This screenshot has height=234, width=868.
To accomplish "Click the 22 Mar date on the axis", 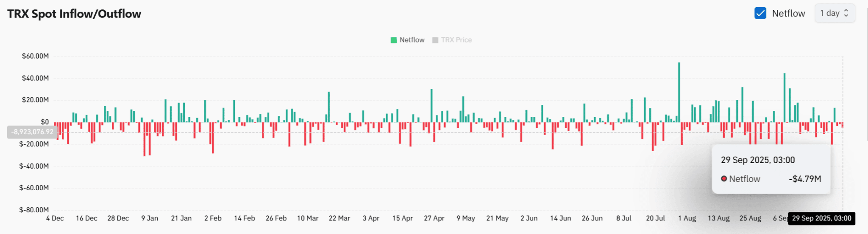I will click(339, 218).
